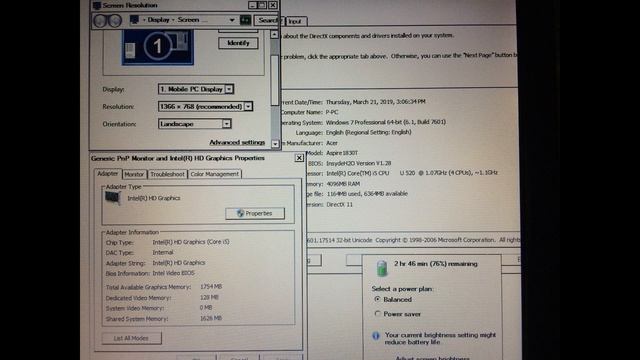
Task: Click the Intel Core i5 U 520 processor text
Action: (412, 173)
